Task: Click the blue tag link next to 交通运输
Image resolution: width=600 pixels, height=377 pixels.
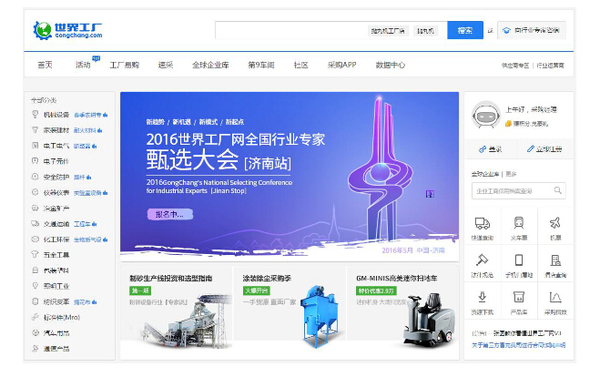Action: [x=85, y=224]
